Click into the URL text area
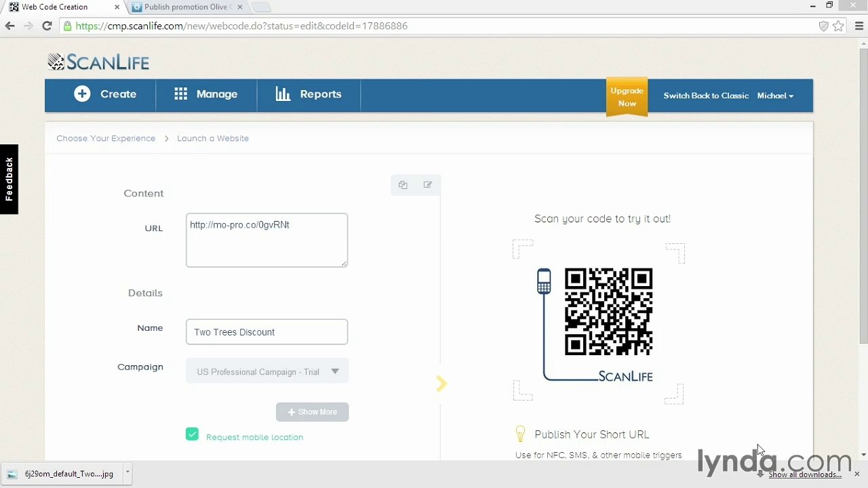 267,240
